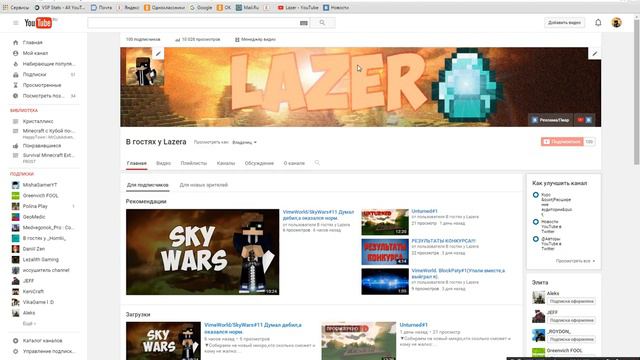Click Подписка оформлена button for JEFF
Screen dimensions: 640x360
571,320
